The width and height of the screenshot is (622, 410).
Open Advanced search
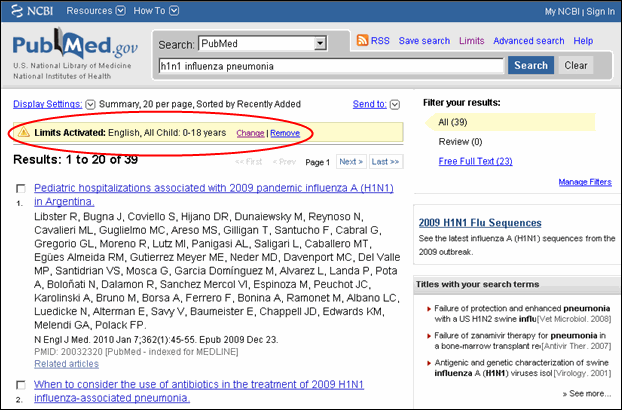pyautogui.click(x=528, y=41)
